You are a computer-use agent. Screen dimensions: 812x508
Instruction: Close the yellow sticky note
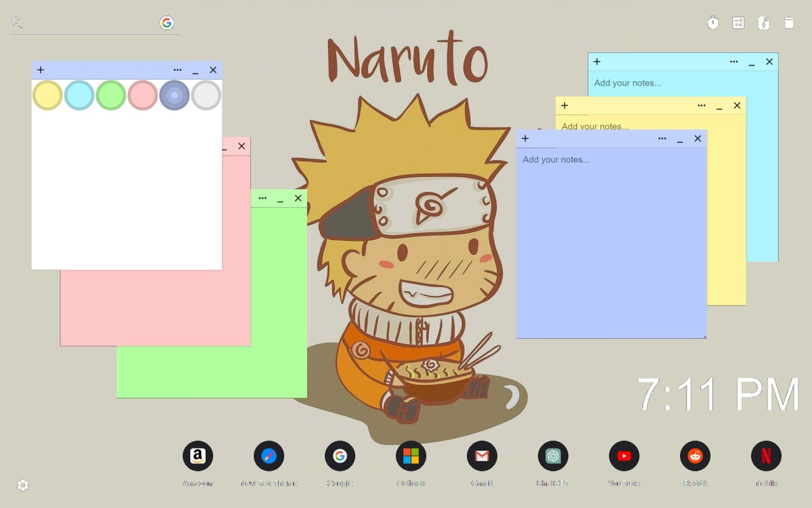[737, 105]
